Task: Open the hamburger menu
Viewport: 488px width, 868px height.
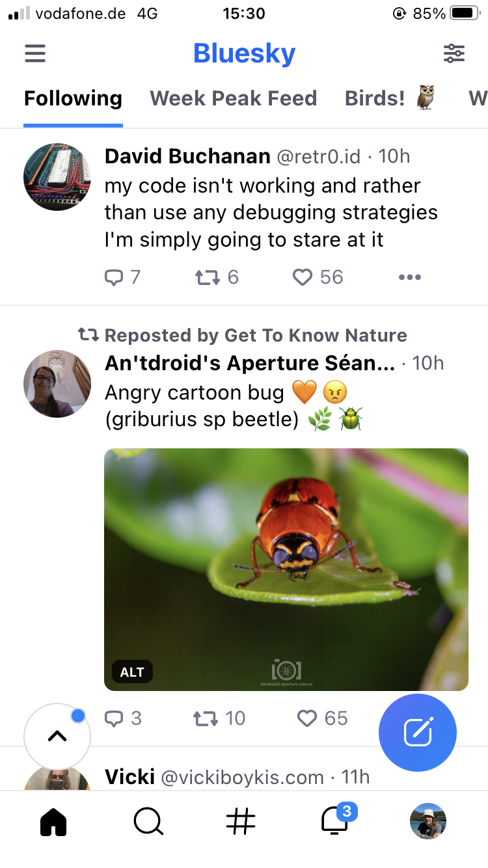Action: click(35, 53)
